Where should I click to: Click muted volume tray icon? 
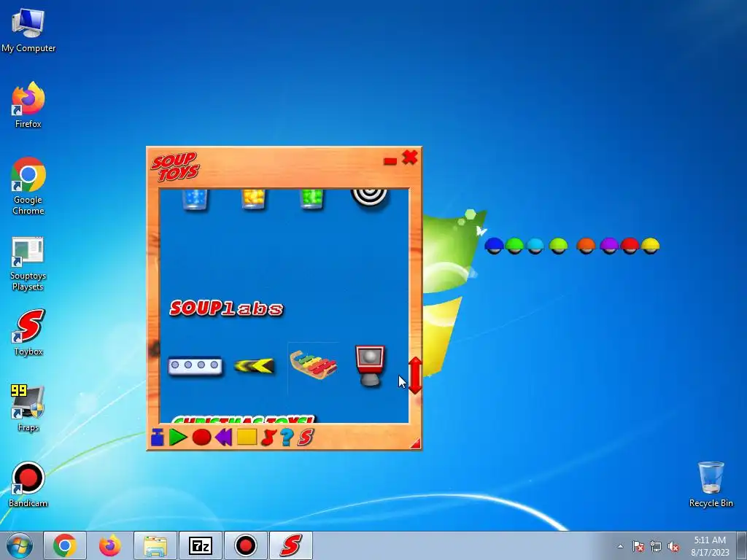point(673,546)
